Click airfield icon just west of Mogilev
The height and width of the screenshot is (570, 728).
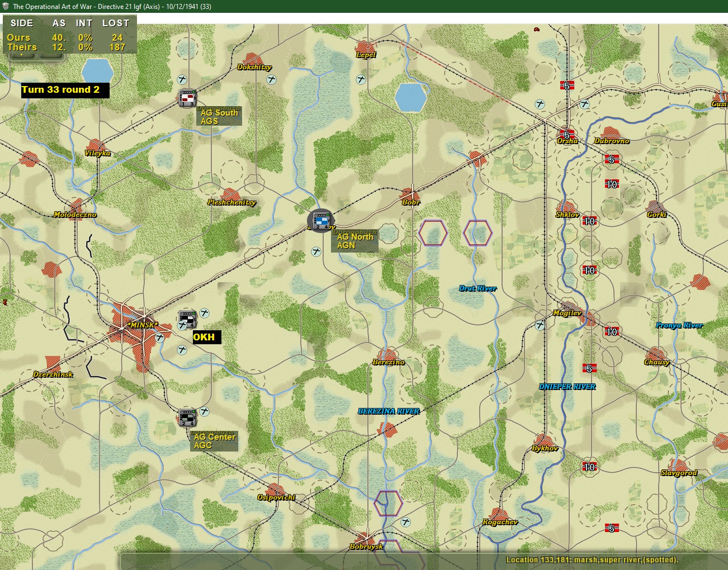(x=540, y=325)
